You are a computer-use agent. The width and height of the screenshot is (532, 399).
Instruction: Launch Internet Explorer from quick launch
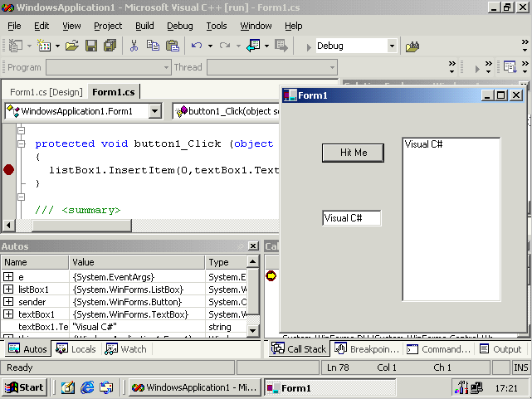87,387
